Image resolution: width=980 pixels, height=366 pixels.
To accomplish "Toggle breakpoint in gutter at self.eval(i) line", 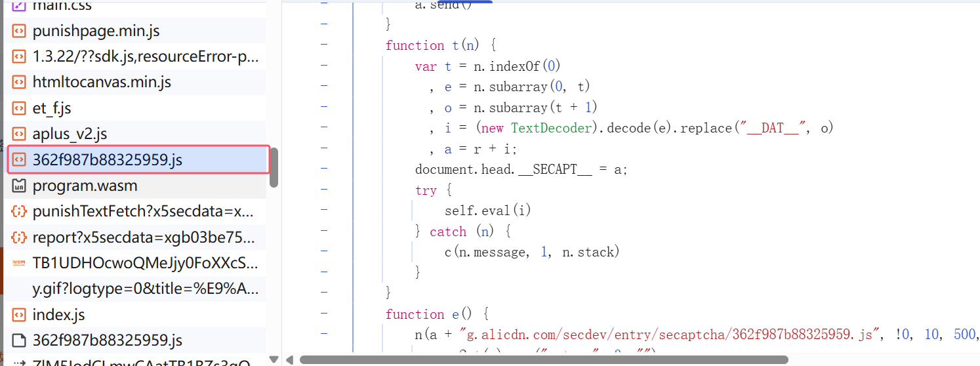I will 324,211.
